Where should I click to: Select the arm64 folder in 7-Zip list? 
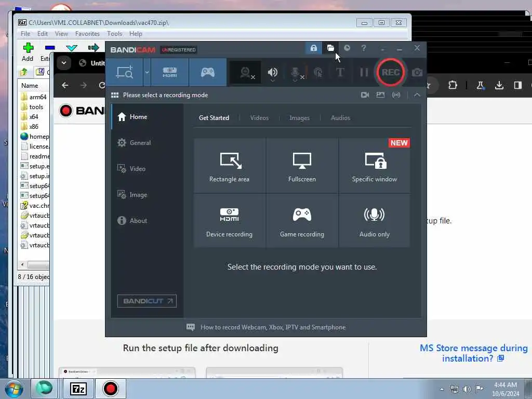(34, 97)
